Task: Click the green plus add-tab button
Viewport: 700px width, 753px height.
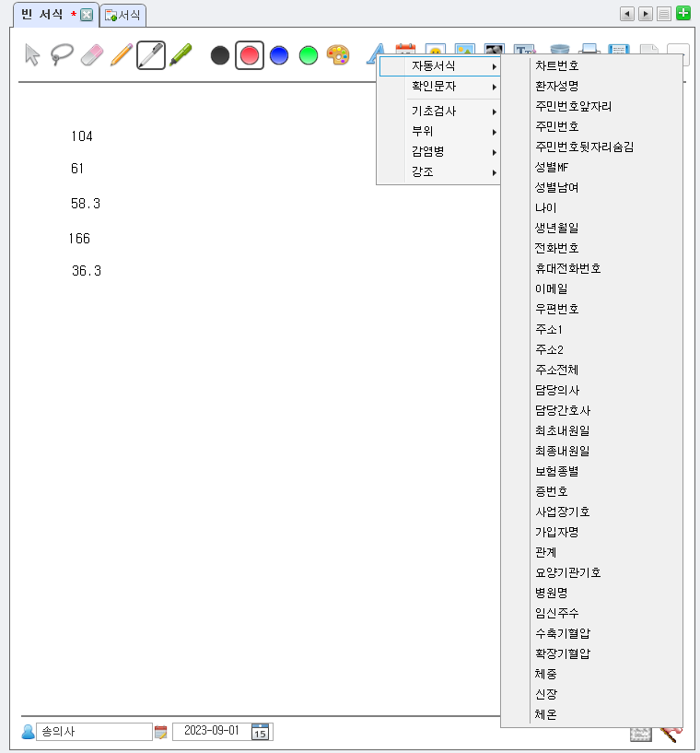Action: point(682,14)
